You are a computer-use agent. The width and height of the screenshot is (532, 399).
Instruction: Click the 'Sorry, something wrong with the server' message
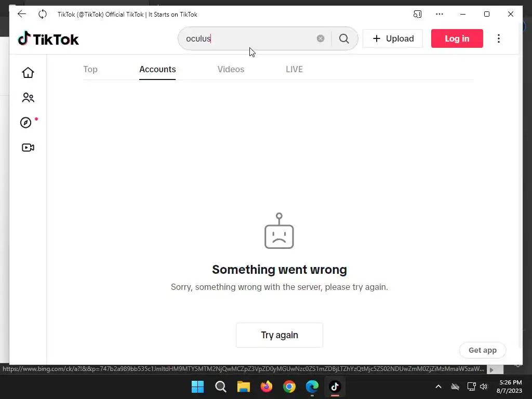(279, 287)
